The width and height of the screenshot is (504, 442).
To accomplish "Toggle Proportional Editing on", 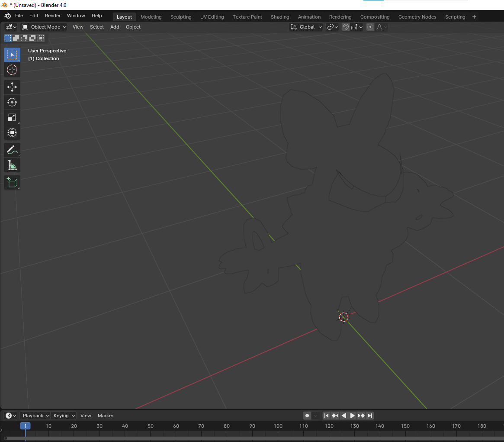I will [370, 27].
